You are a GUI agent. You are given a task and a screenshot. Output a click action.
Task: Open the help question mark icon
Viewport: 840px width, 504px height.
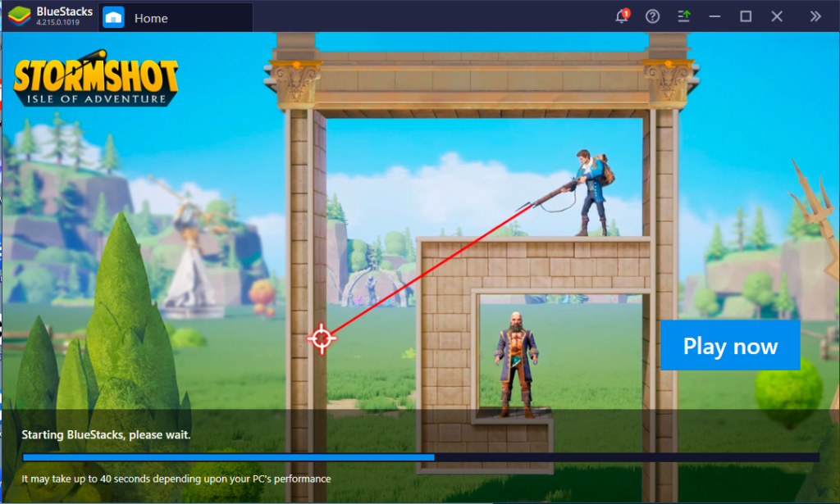[652, 16]
